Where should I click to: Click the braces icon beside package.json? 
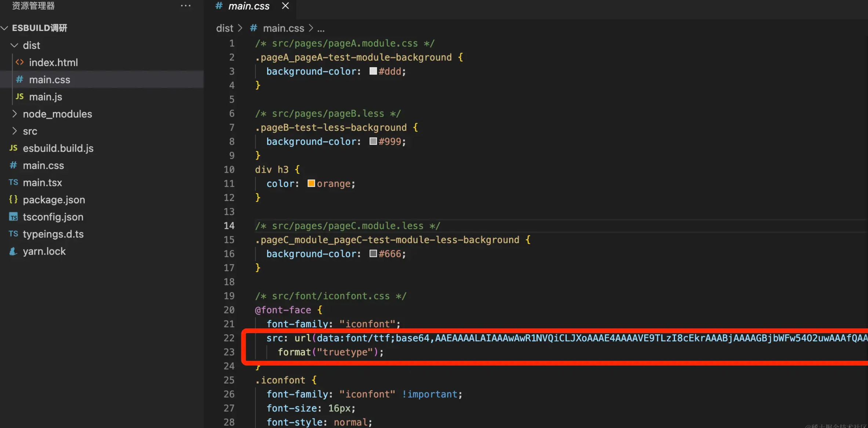[x=13, y=199]
